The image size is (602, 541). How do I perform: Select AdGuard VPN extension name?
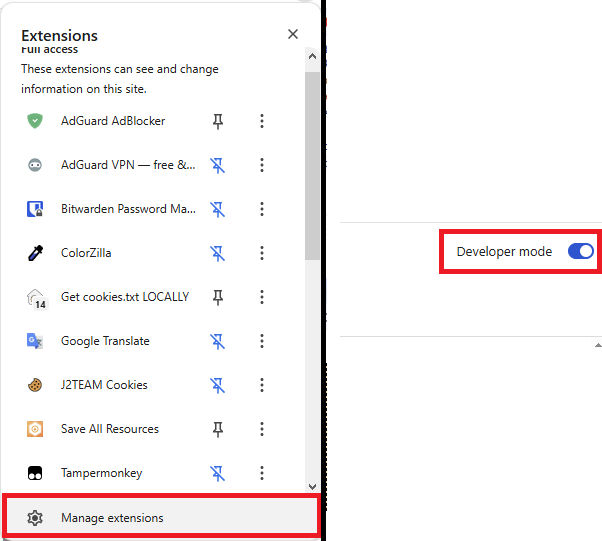[128, 165]
